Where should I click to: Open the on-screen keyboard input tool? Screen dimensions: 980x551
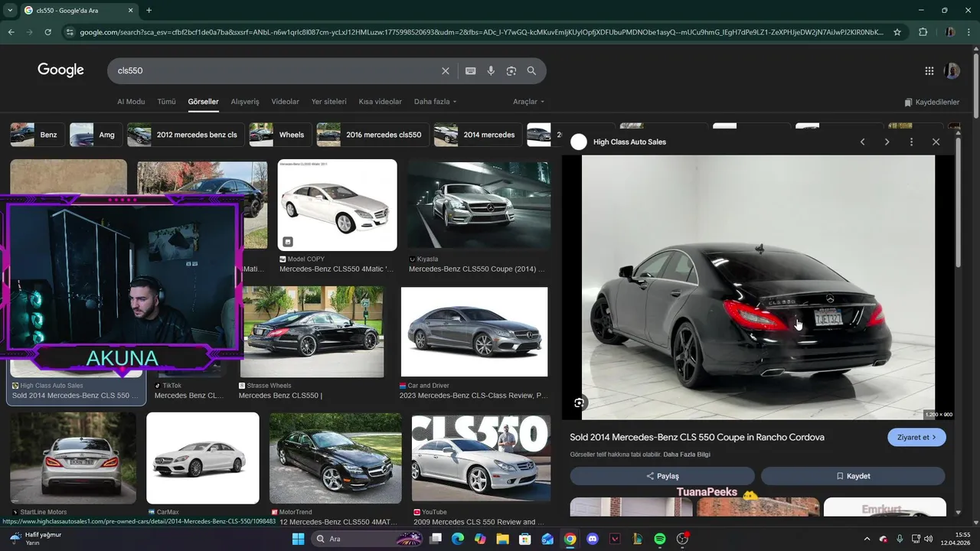point(471,70)
